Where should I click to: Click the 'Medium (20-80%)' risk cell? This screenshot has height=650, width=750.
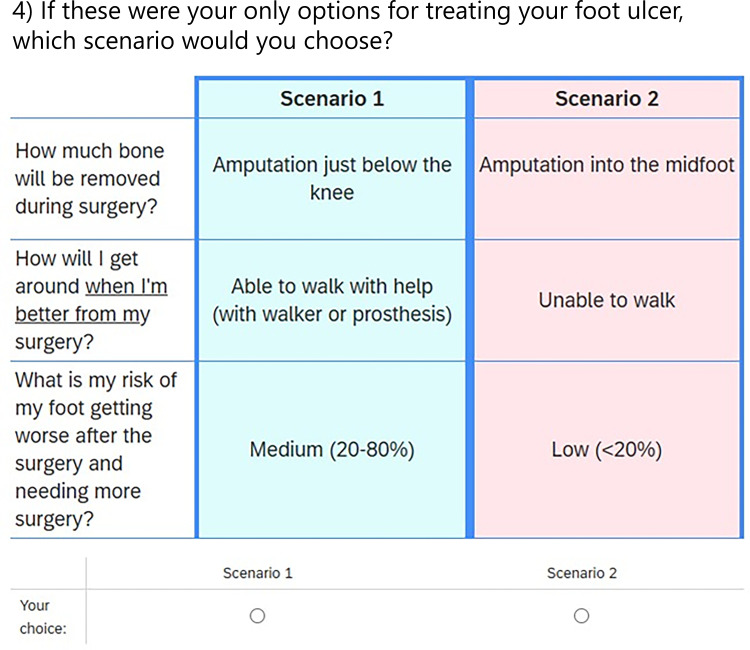tap(332, 450)
